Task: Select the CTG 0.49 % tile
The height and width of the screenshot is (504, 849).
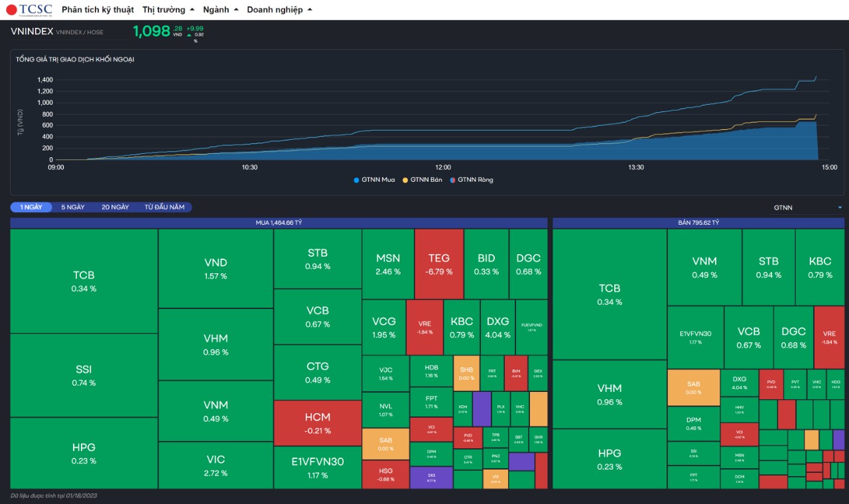Action: [x=318, y=372]
